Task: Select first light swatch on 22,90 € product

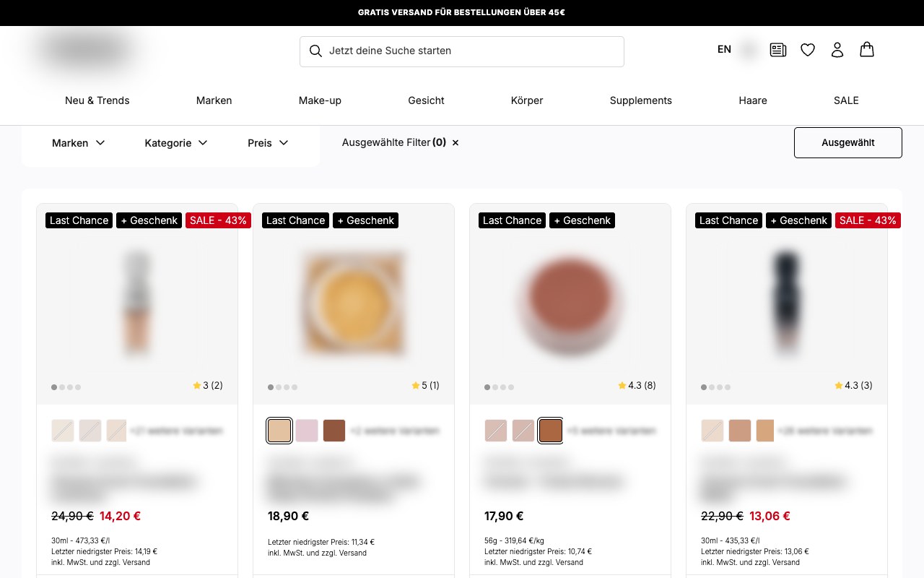Action: click(712, 431)
